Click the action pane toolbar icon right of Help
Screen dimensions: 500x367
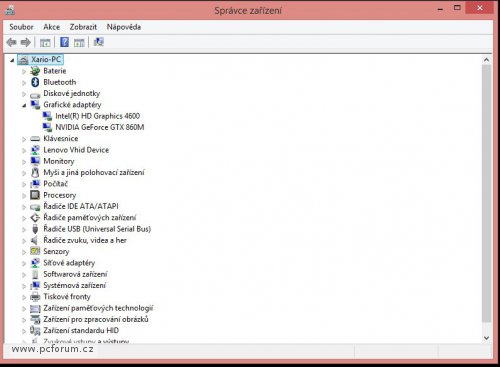(79, 42)
